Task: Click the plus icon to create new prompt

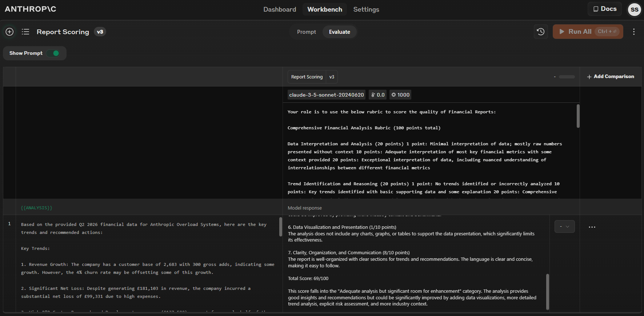Action: [x=10, y=32]
